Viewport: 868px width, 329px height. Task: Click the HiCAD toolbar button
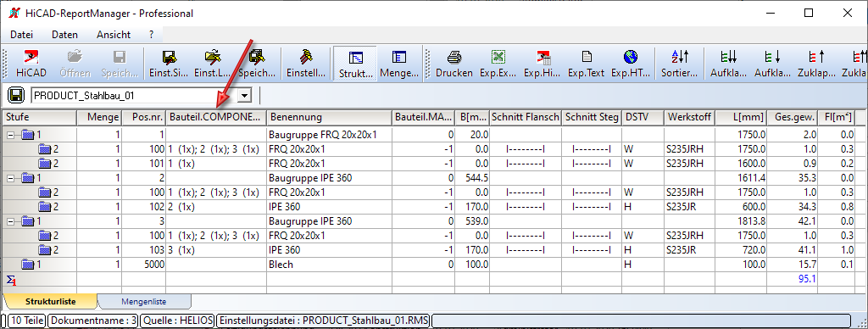tap(31, 64)
